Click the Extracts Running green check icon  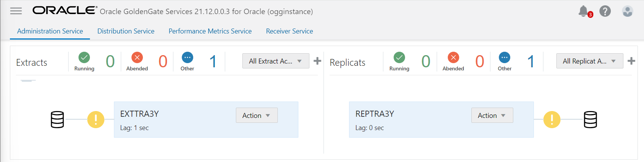tap(84, 57)
